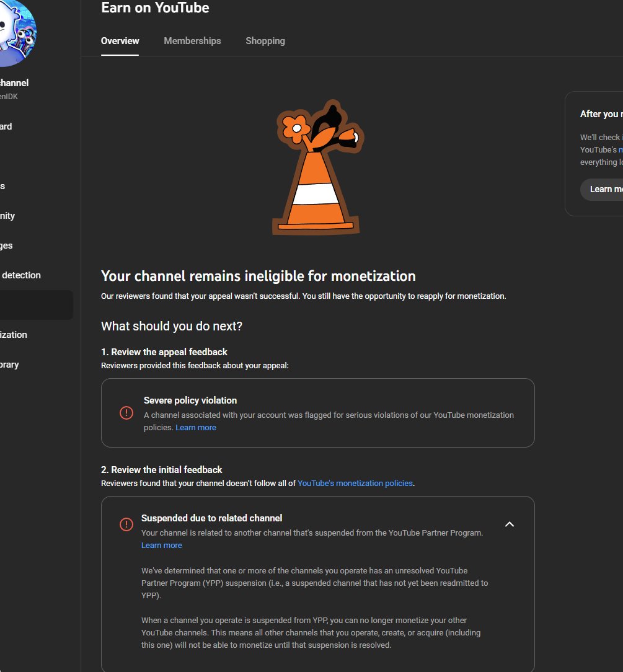Click the 'Earn on YouTube' page title
This screenshot has height=672, width=623.
155,7
